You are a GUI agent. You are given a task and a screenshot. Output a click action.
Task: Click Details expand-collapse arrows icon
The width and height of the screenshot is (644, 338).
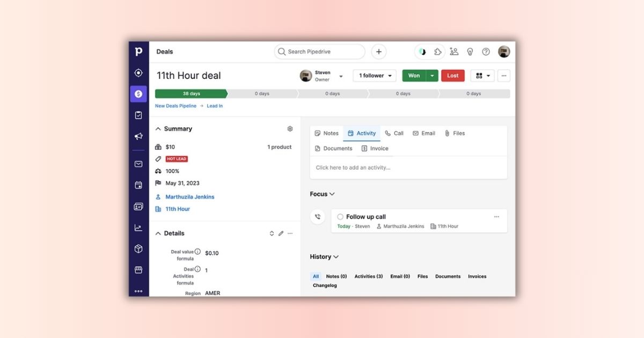click(272, 233)
